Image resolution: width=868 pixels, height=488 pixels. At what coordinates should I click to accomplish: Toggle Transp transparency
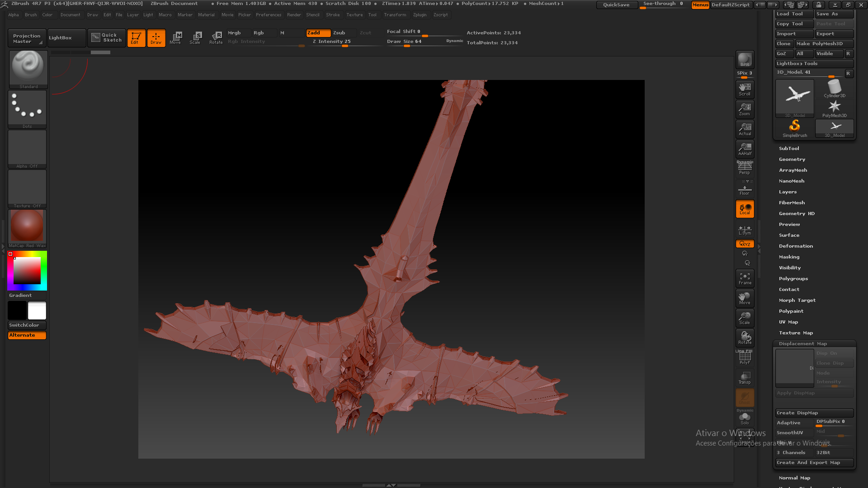(745, 378)
